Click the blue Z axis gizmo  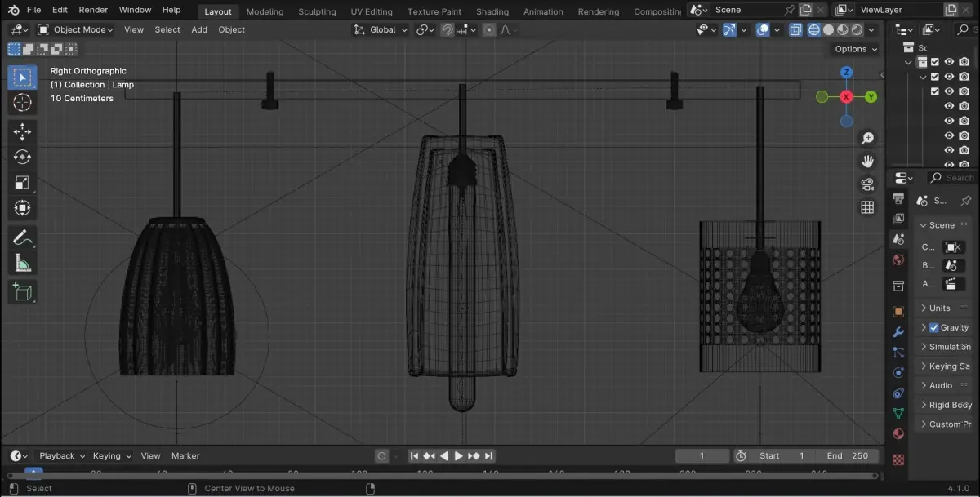(x=846, y=73)
